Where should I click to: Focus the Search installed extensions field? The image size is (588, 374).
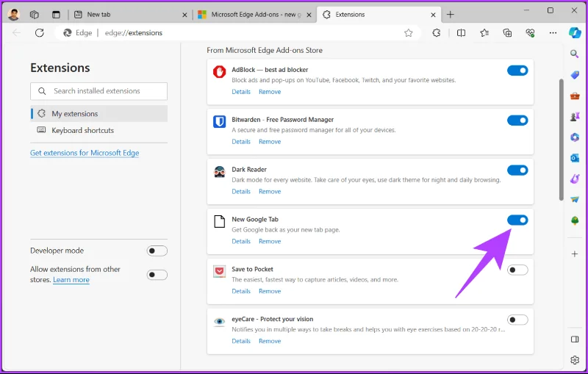coord(99,91)
